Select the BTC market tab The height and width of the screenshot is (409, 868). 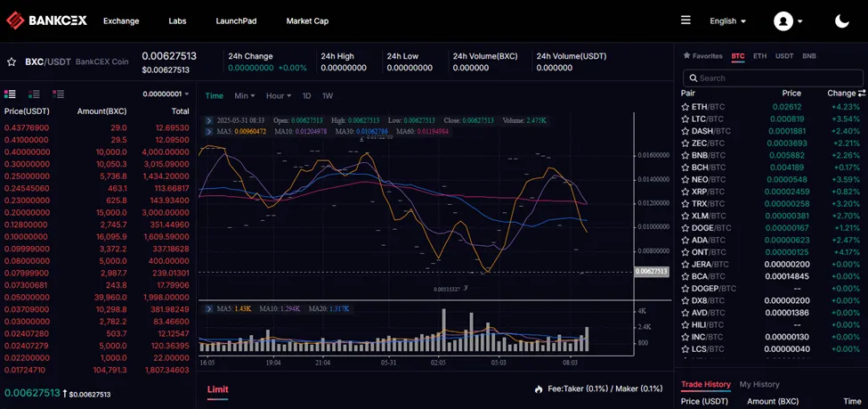[x=738, y=56]
